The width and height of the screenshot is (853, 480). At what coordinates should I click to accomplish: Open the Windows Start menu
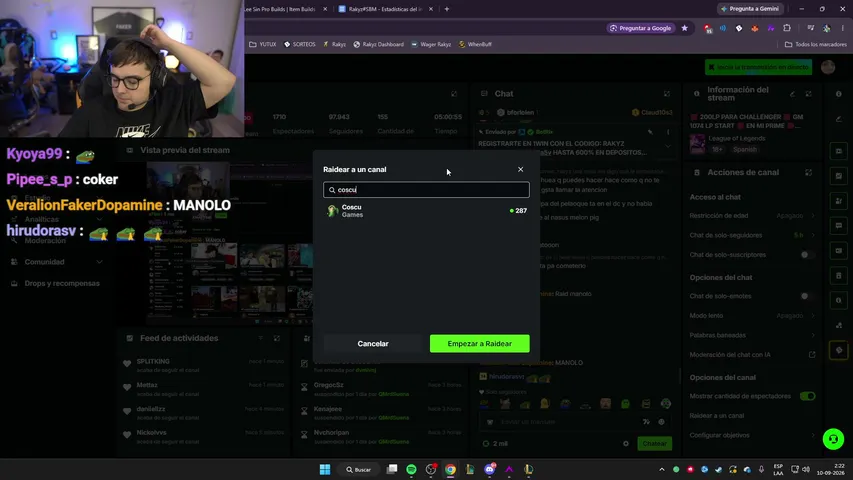[x=325, y=470]
